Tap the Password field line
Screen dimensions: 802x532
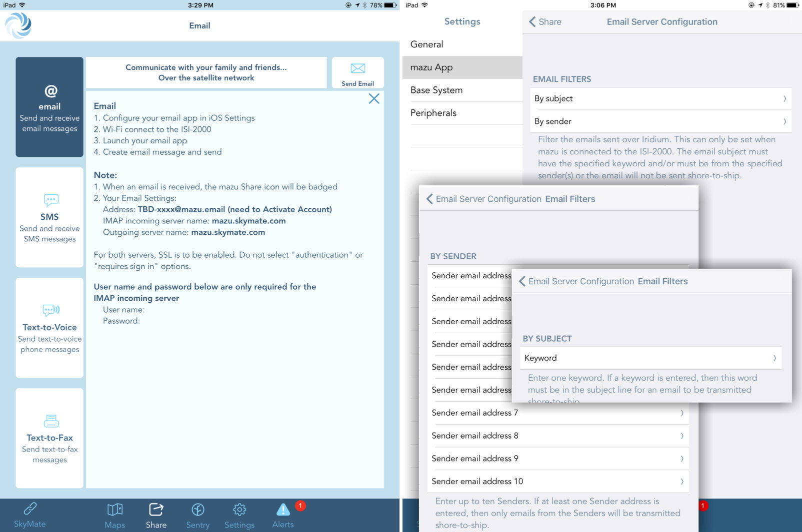[121, 321]
